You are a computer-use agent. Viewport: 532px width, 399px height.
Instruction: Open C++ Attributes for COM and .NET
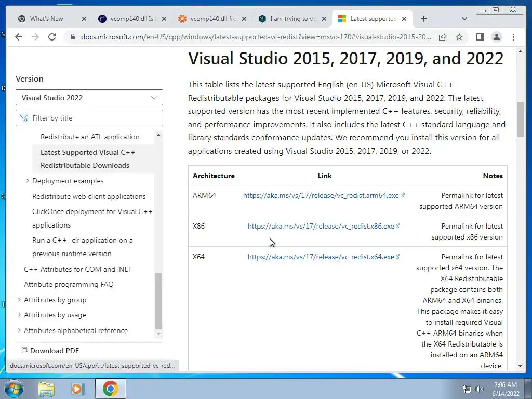pyautogui.click(x=78, y=269)
